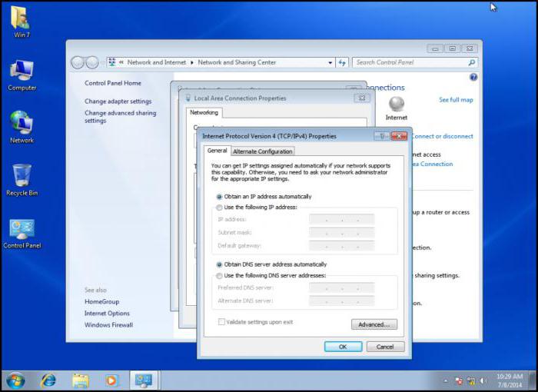
Task: Select the Networking tab in Connection Properties
Action: pos(204,112)
